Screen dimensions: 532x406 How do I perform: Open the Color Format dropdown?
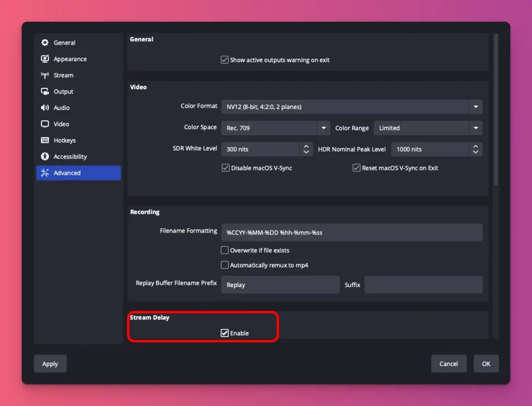point(475,107)
